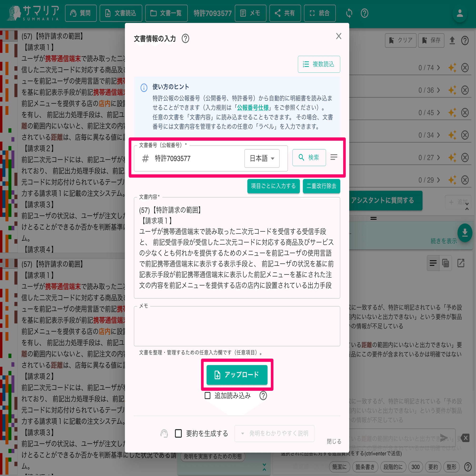Viewport: 476px width, 476px height.
Task: Click the refresh icon in top header
Action: click(x=349, y=13)
